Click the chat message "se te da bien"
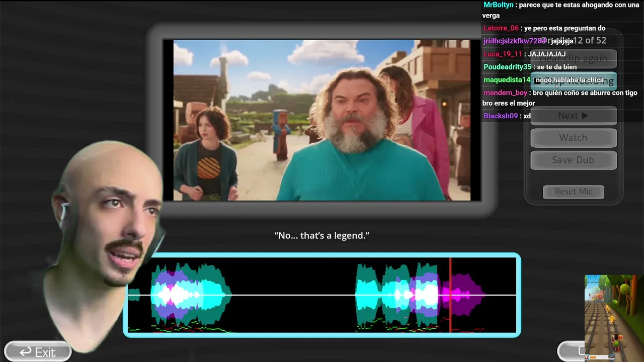 click(557, 67)
